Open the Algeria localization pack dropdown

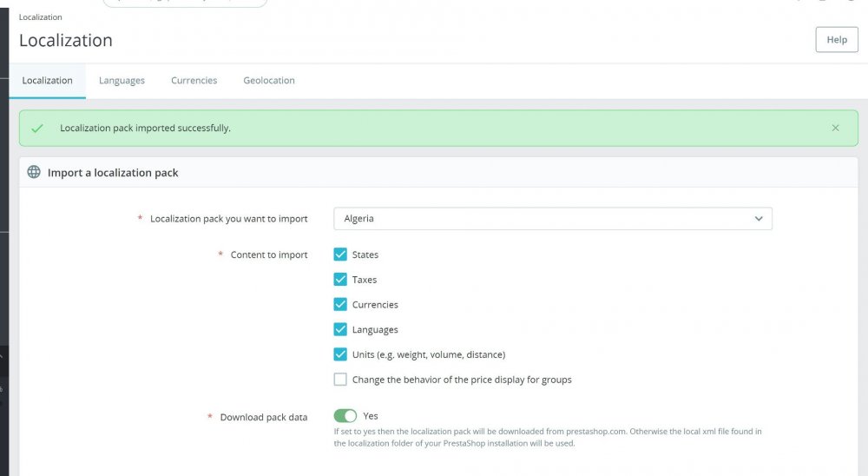(552, 219)
